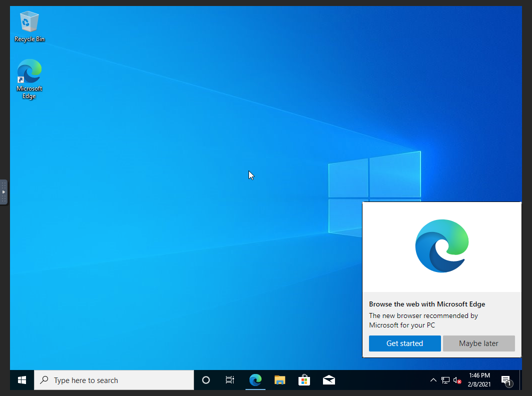Click the network status tray icon
The image size is (532, 396).
(x=445, y=380)
